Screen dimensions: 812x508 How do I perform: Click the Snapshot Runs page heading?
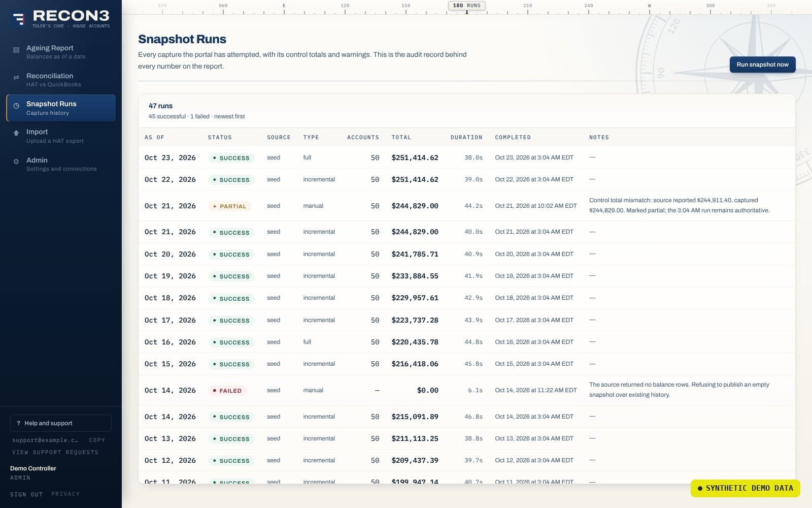pos(182,39)
